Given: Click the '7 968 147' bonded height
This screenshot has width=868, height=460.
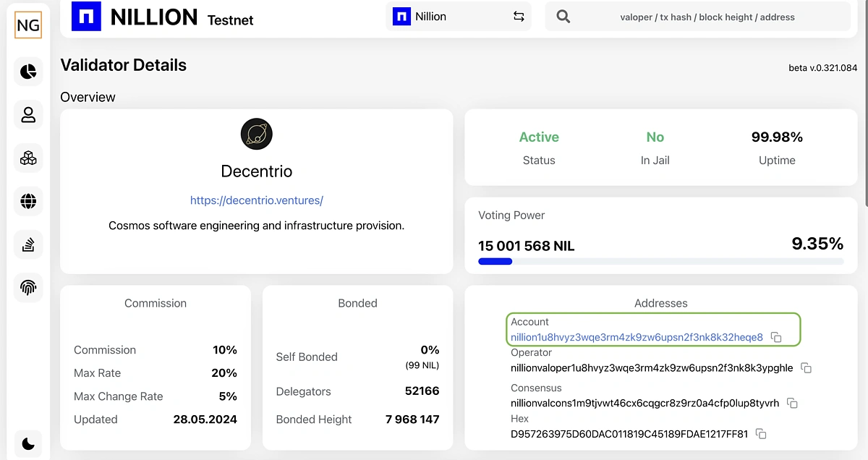Looking at the screenshot, I should point(412,419).
